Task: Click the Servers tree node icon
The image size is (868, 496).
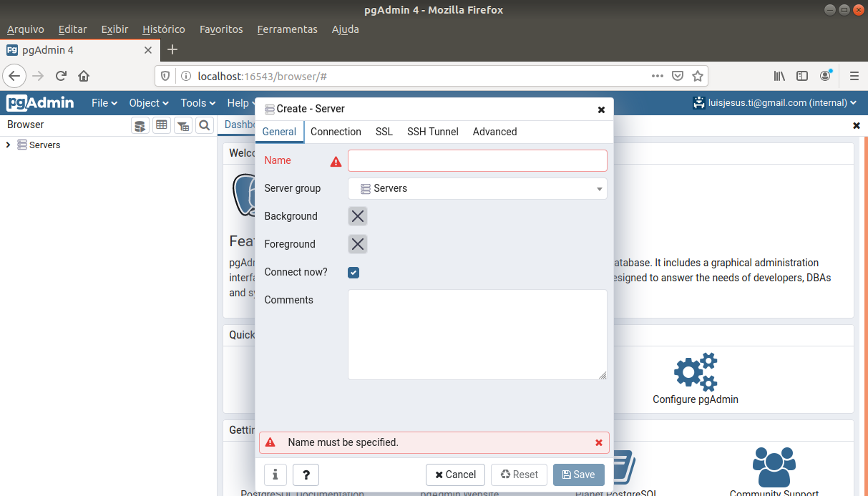Action: (x=22, y=145)
